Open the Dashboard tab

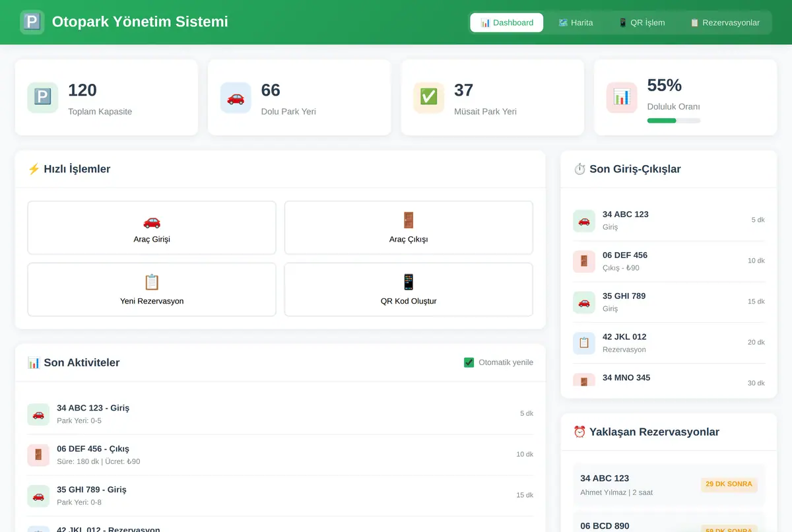(507, 22)
